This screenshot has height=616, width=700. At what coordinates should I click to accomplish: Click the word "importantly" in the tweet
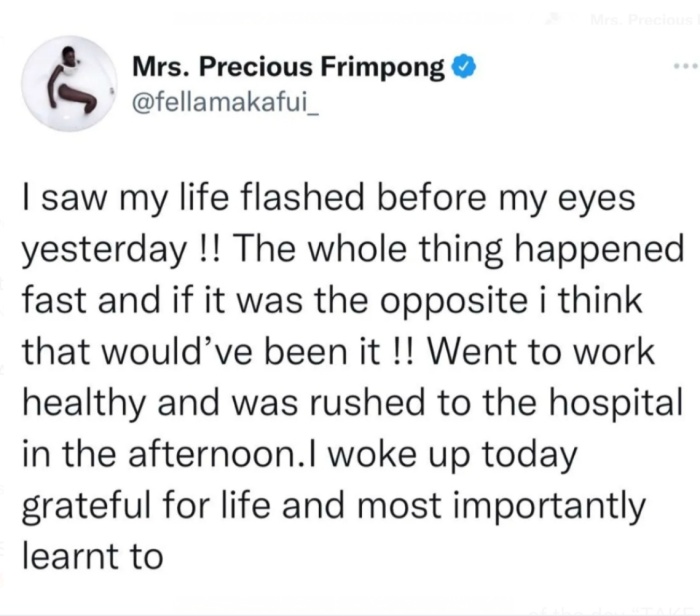click(x=550, y=507)
